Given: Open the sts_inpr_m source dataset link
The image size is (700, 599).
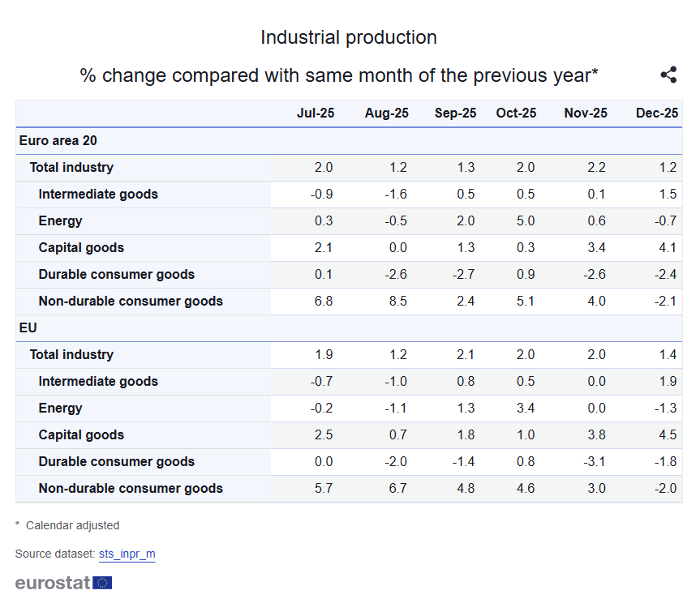Looking at the screenshot, I should pos(127,554).
